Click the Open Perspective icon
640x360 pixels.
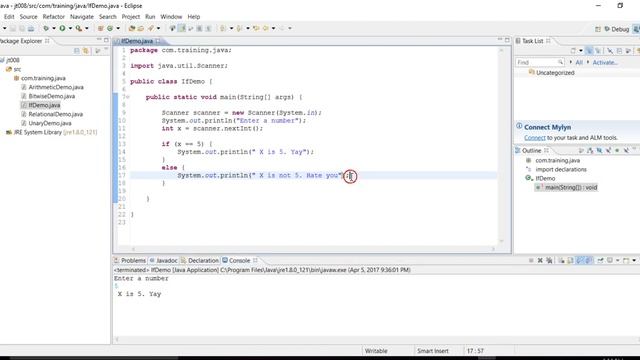point(598,29)
